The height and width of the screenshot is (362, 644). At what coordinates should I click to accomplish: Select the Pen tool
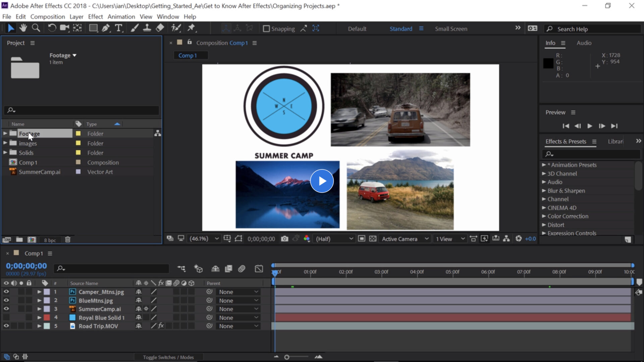point(106,28)
